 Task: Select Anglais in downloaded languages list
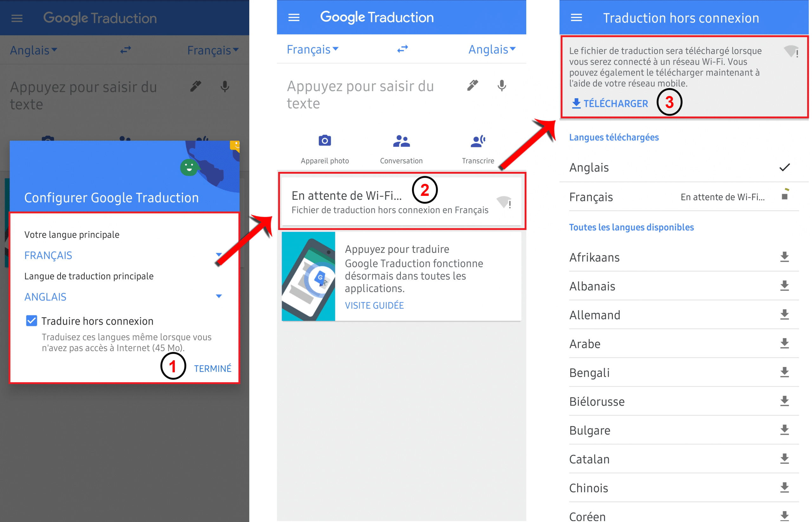pyautogui.click(x=684, y=167)
